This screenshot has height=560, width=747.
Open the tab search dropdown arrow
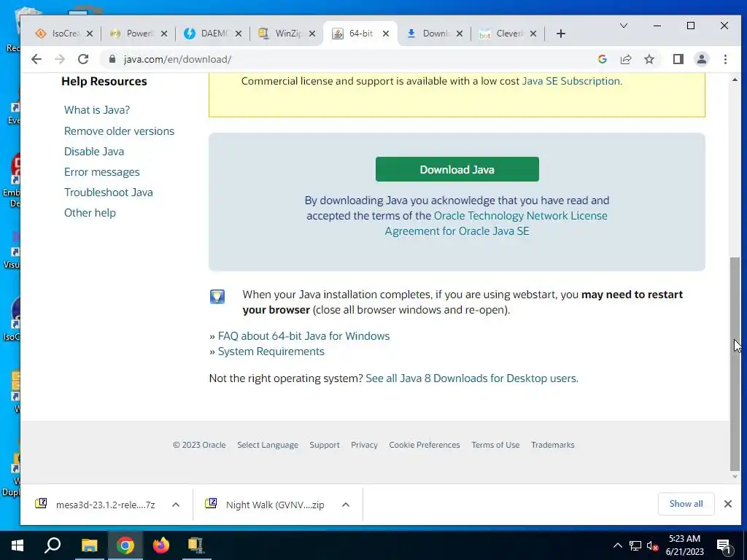(x=623, y=26)
